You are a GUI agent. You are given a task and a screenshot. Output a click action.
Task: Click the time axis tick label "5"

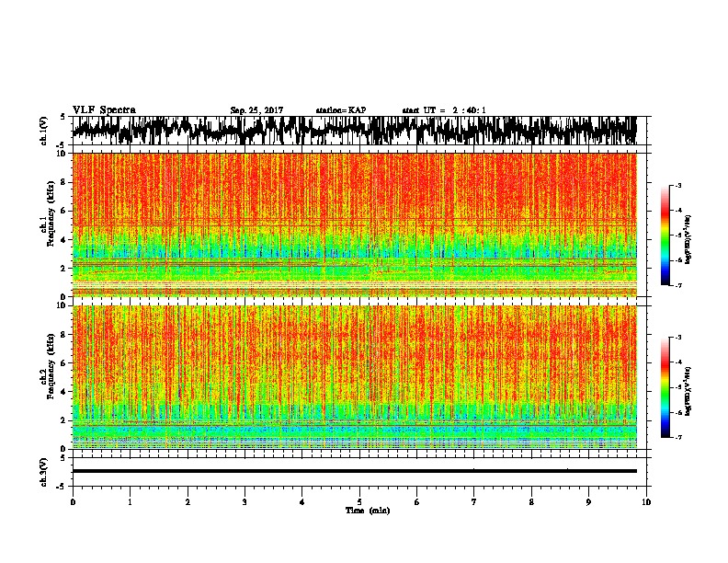tap(359, 502)
